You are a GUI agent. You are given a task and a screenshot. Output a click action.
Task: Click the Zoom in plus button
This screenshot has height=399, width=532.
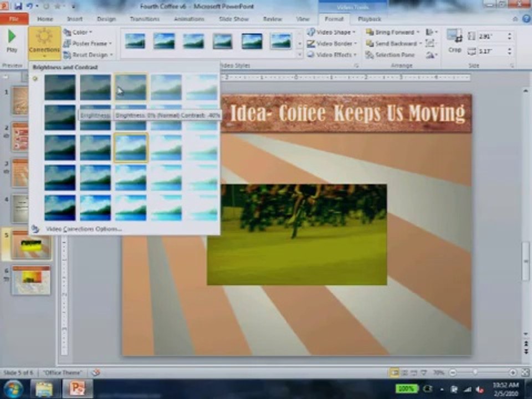pyautogui.click(x=513, y=372)
